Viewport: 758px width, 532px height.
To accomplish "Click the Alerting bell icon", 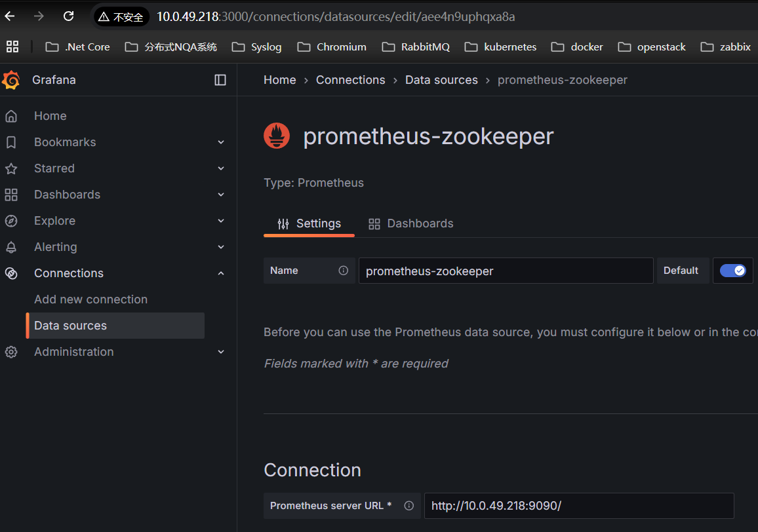I will (11, 246).
